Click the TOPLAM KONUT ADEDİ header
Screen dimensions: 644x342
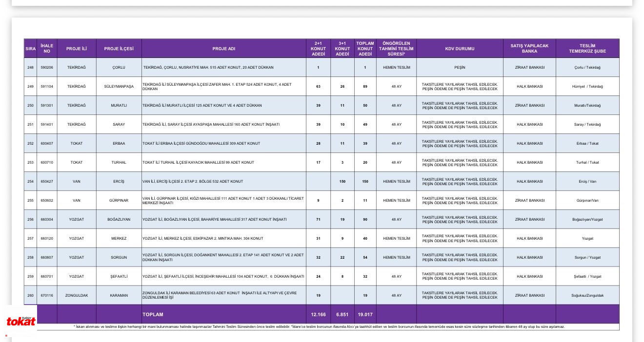pyautogui.click(x=365, y=49)
